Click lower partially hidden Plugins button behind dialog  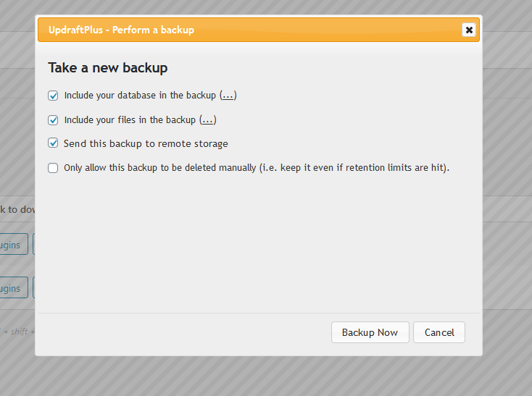coord(13,287)
